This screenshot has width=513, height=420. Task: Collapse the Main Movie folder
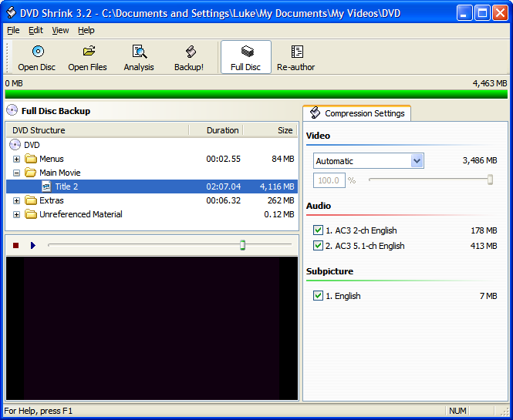(x=16, y=173)
